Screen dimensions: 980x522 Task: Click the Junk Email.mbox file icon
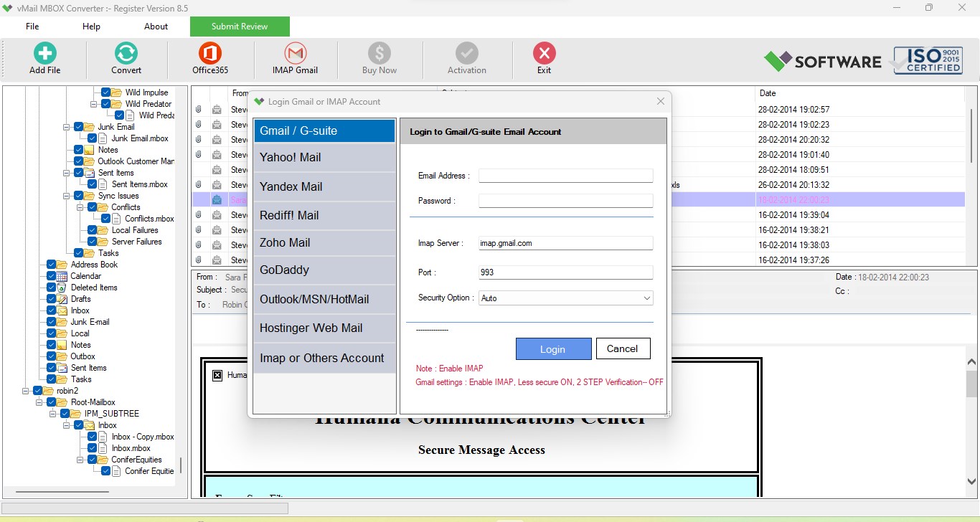[103, 138]
